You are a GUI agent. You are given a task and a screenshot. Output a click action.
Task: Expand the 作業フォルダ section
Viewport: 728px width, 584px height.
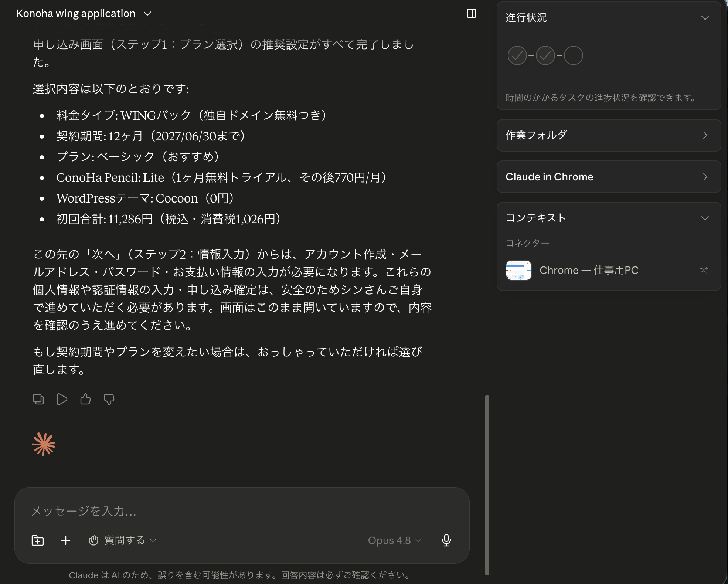609,135
